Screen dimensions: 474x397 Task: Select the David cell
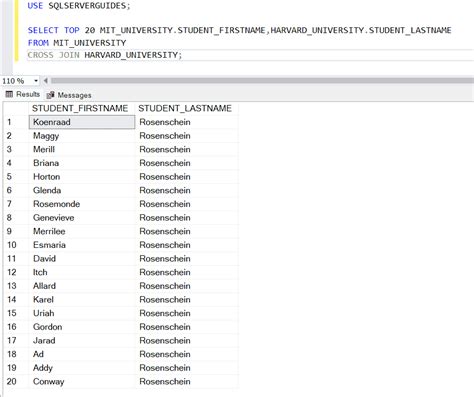pyautogui.click(x=82, y=259)
